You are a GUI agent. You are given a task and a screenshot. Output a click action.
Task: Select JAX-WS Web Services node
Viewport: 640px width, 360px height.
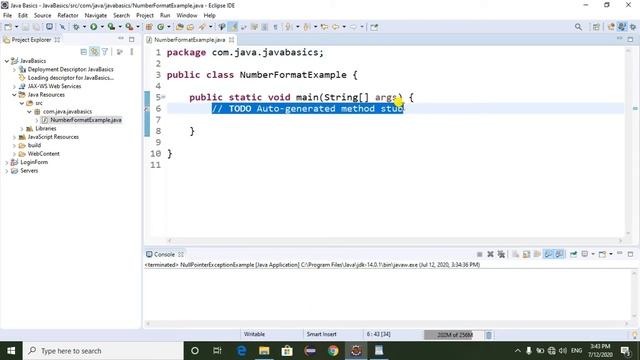(x=54, y=86)
